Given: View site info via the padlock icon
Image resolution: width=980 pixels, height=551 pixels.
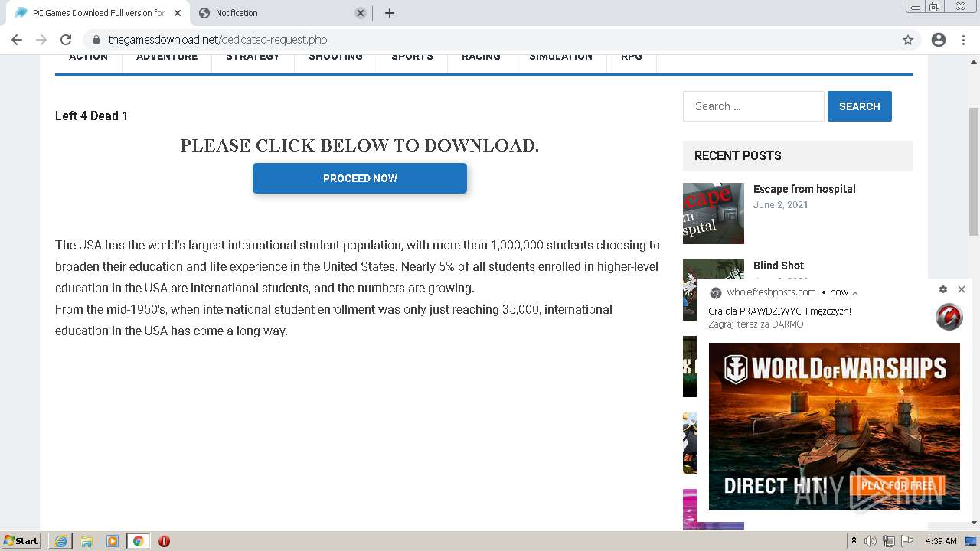Looking at the screenshot, I should click(96, 40).
